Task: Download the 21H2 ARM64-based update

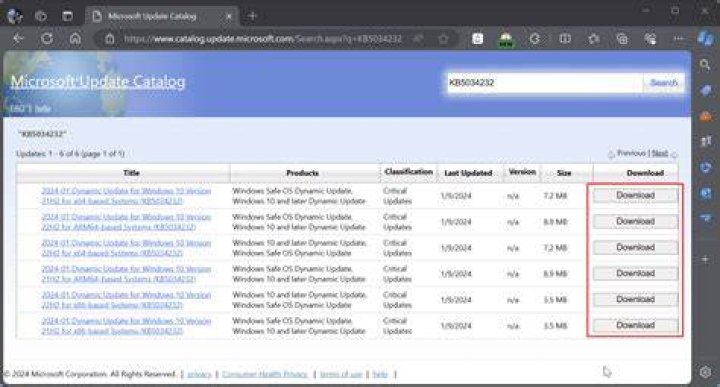Action: (635, 273)
